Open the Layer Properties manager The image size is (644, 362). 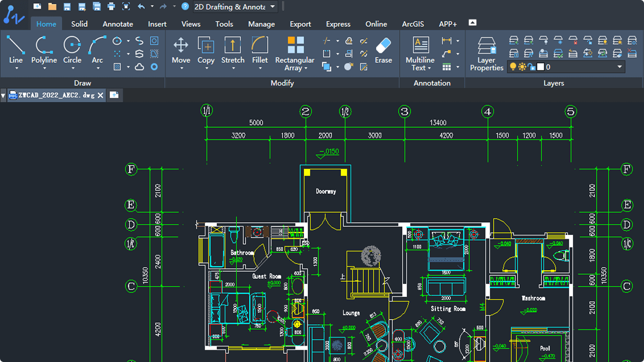pos(486,53)
